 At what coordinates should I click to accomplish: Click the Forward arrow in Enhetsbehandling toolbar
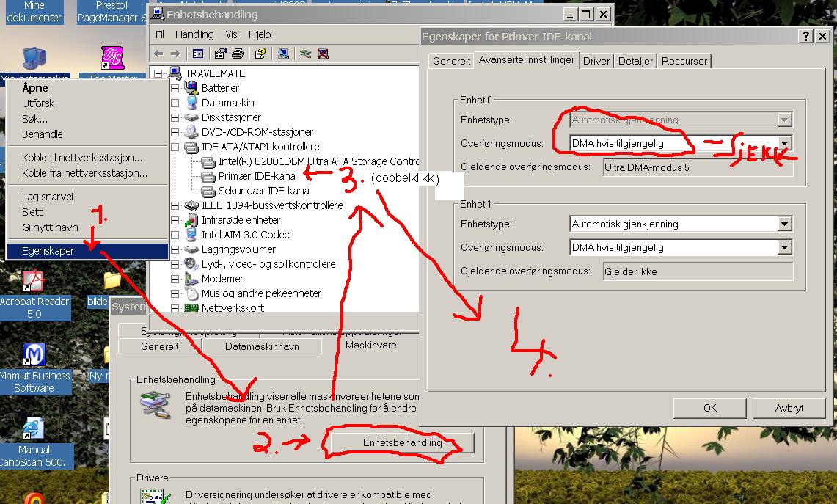[175, 54]
